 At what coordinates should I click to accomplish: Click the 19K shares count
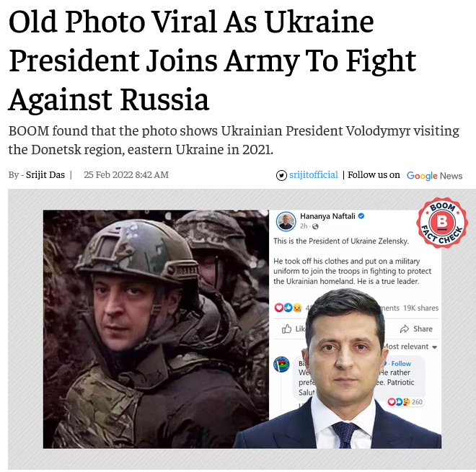(420, 308)
